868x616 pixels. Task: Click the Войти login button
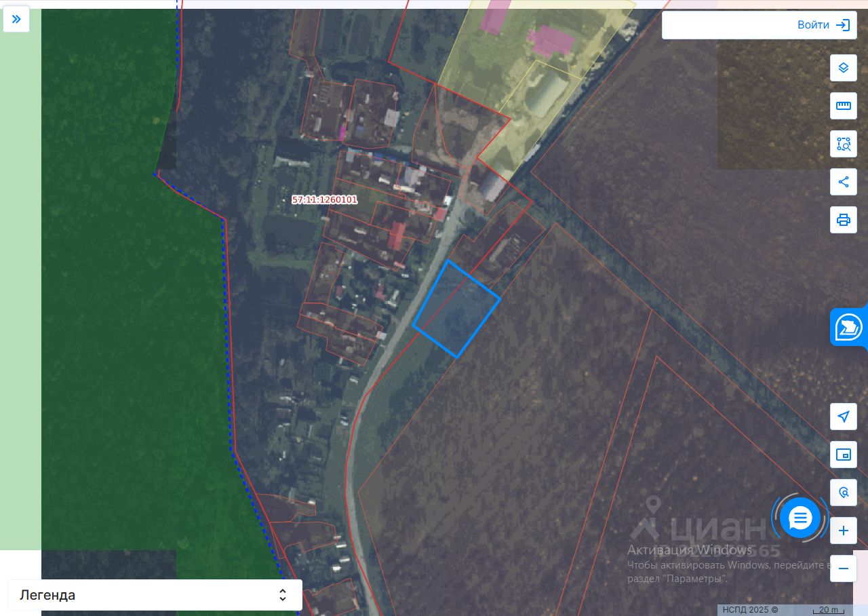[x=823, y=25]
